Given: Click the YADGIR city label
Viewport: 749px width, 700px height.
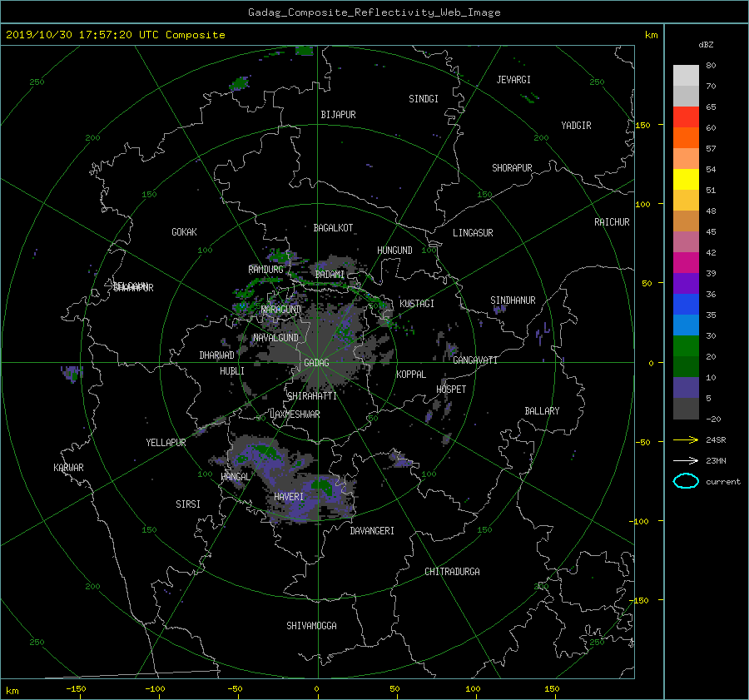Looking at the screenshot, I should click(x=576, y=126).
